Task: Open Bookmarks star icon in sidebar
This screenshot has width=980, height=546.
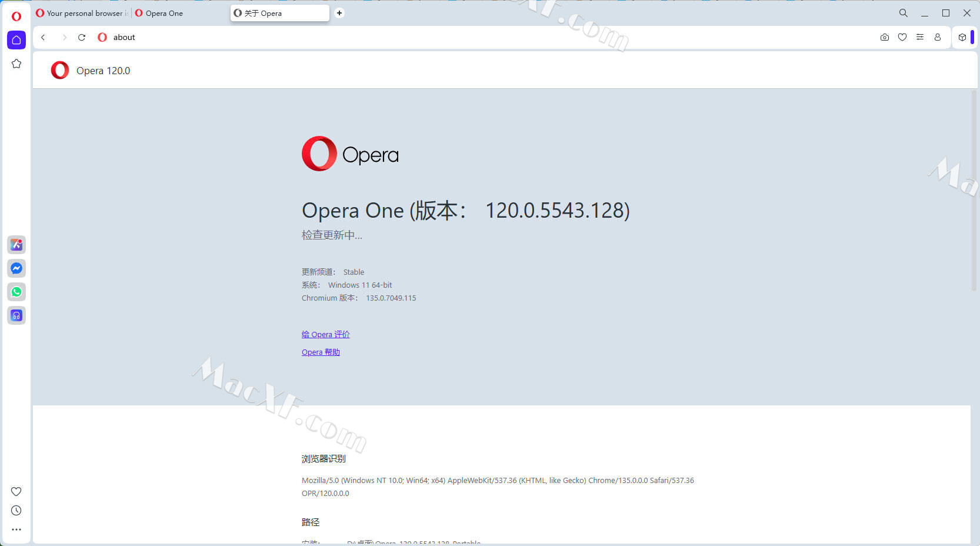Action: (16, 64)
